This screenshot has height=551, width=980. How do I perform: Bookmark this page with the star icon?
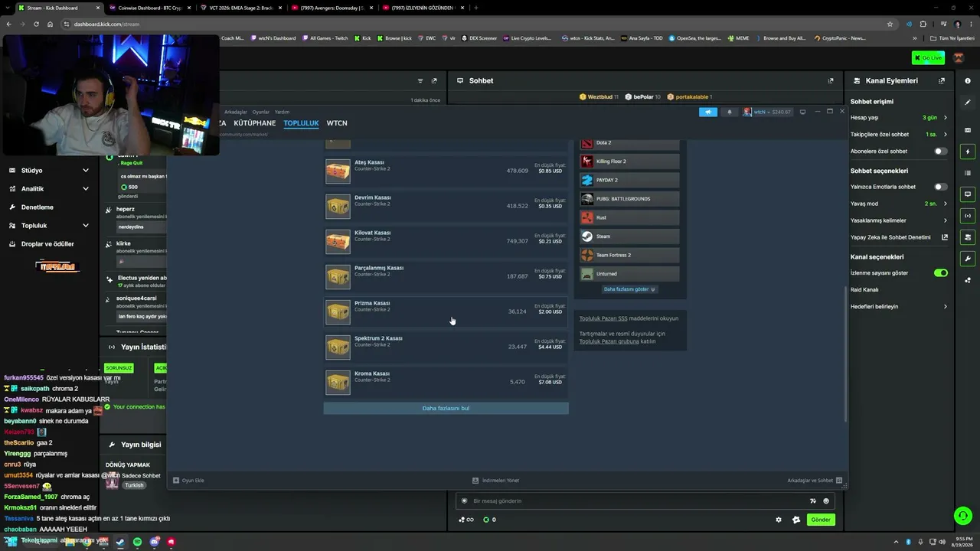[890, 24]
